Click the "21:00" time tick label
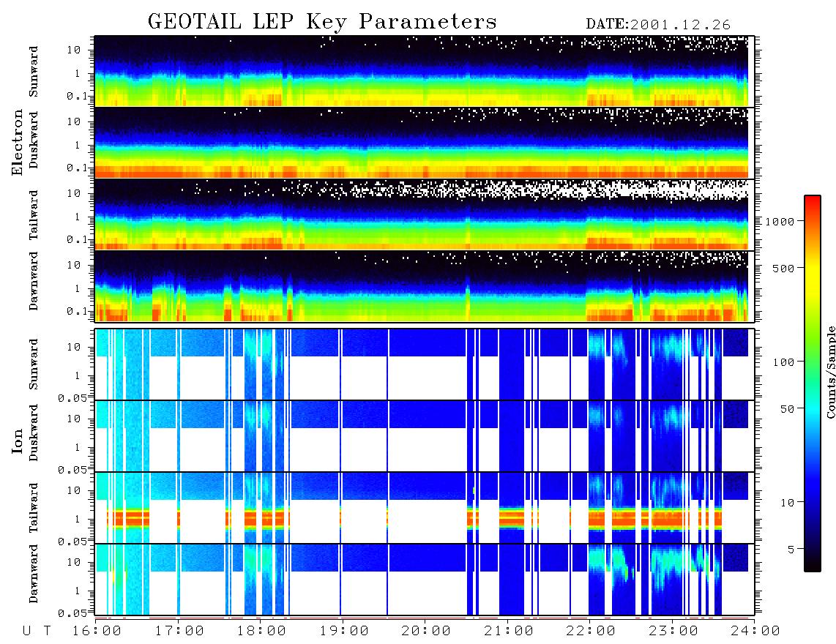Screen dimensions: 836x644 pos(509,632)
